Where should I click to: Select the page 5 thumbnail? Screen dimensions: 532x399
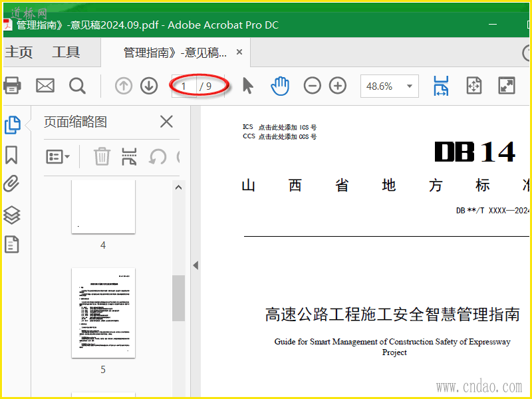click(x=103, y=313)
